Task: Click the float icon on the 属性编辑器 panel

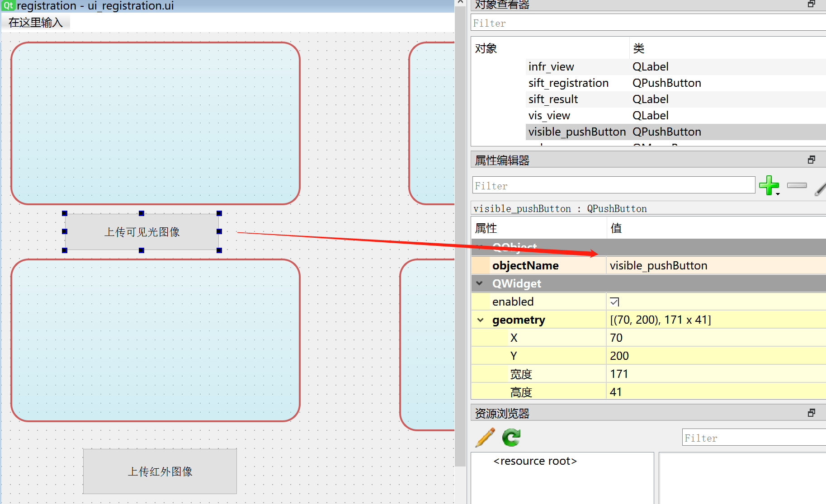Action: [812, 159]
